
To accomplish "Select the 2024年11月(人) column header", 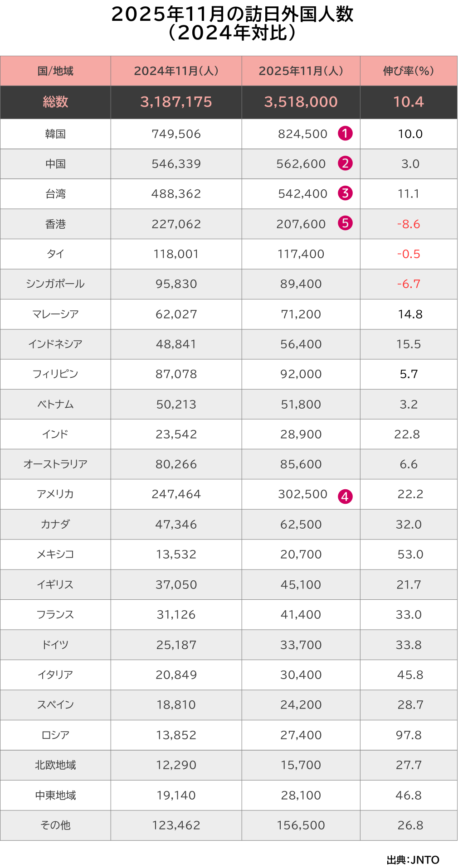I will [176, 71].
